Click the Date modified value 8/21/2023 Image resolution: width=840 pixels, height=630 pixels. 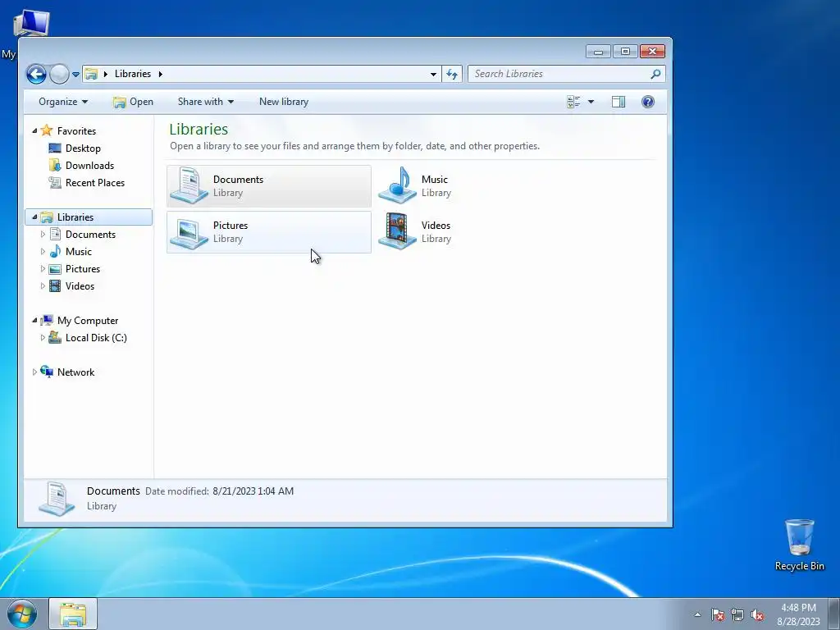coord(253,491)
